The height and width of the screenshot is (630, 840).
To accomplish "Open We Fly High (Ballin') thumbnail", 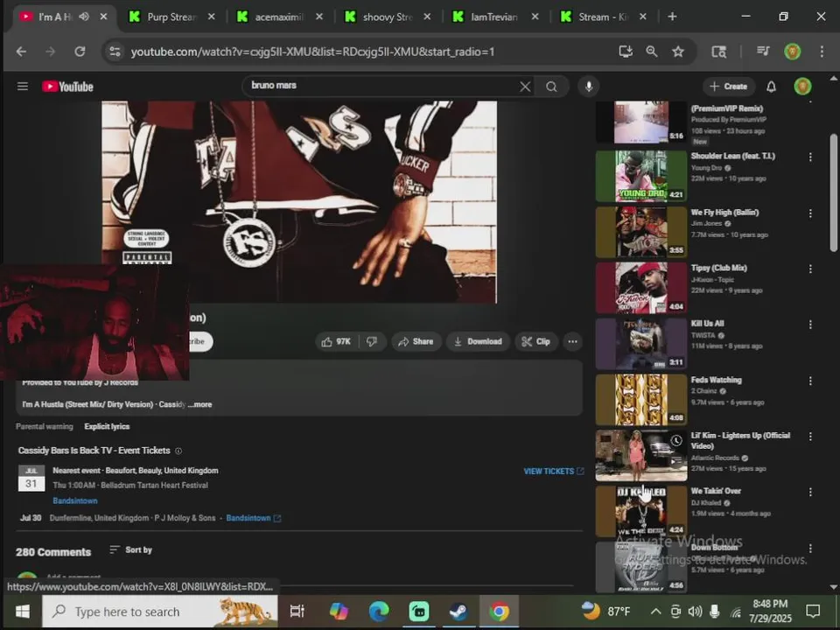I will pos(641,232).
